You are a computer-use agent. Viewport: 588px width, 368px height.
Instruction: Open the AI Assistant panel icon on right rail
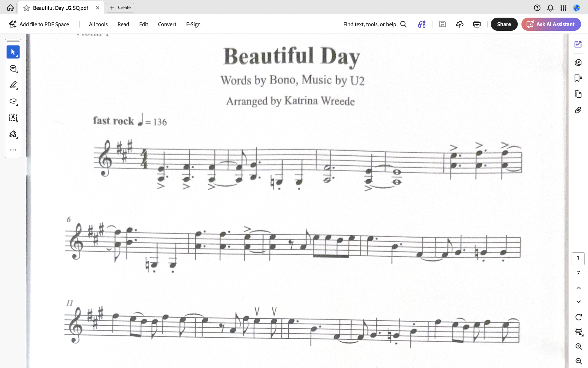click(578, 44)
